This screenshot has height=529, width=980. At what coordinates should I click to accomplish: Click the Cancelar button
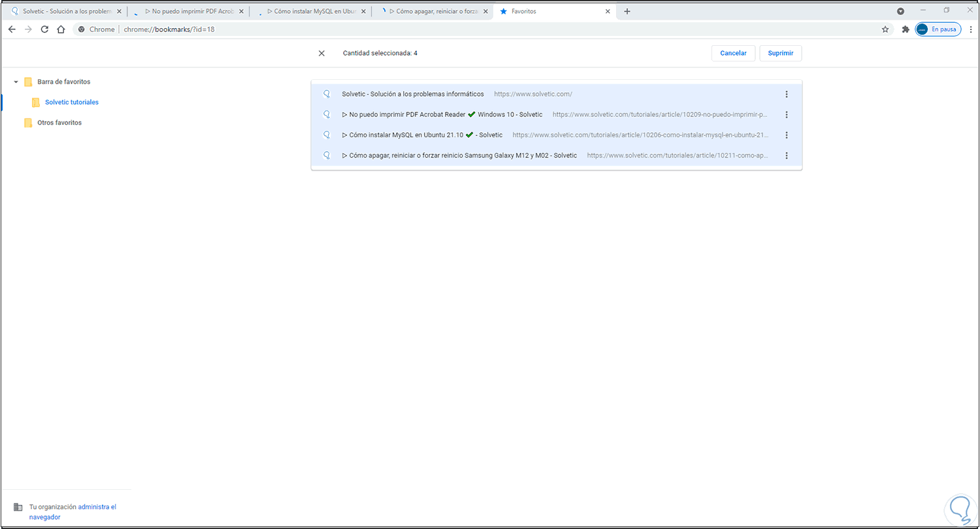point(733,54)
